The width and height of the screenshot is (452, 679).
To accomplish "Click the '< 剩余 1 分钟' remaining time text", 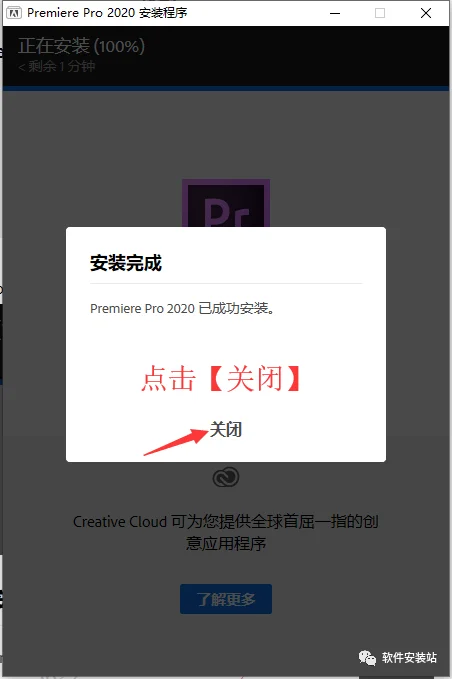I will click(57, 67).
